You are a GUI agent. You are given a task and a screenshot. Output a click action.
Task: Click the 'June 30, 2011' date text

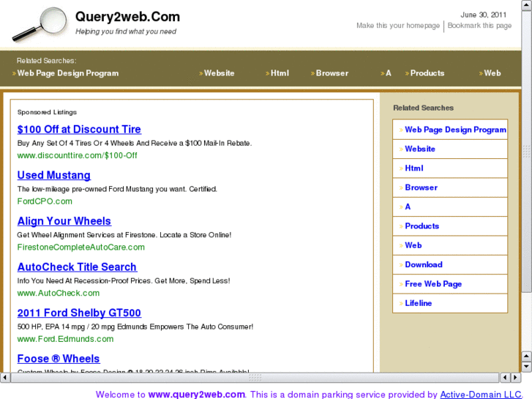point(483,15)
